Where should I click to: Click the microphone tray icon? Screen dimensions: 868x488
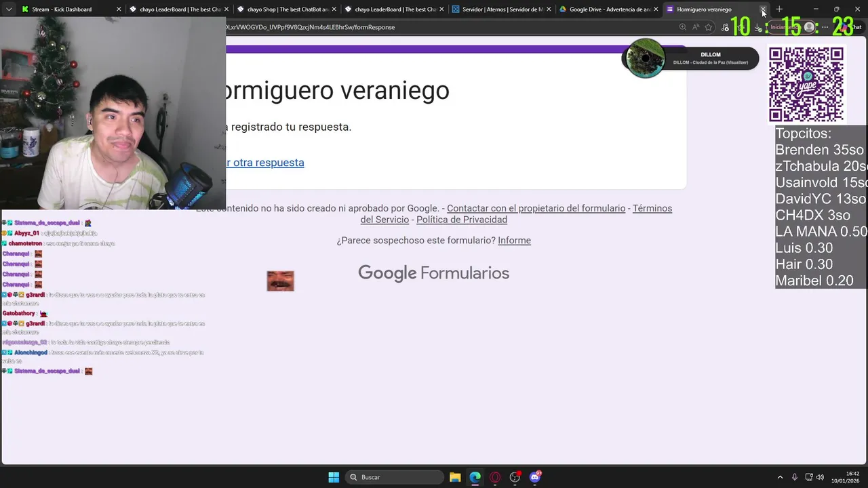click(x=795, y=477)
